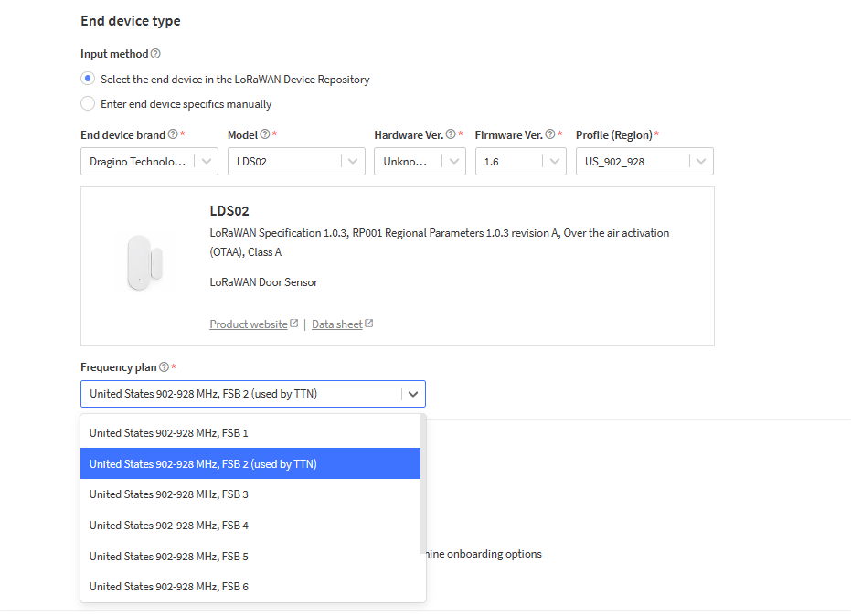Select United States 902-928 MHz, FSB 5
The width and height of the screenshot is (851, 616).
[x=250, y=557]
